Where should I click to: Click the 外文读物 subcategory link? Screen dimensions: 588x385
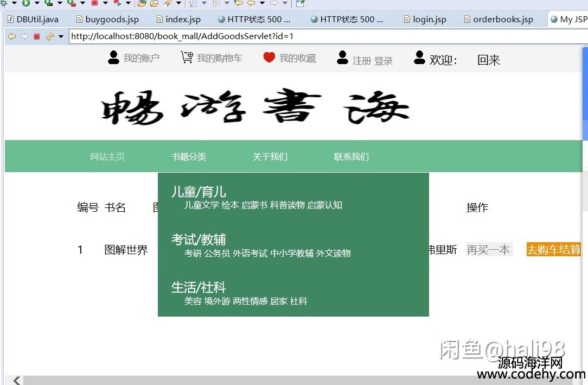[334, 253]
